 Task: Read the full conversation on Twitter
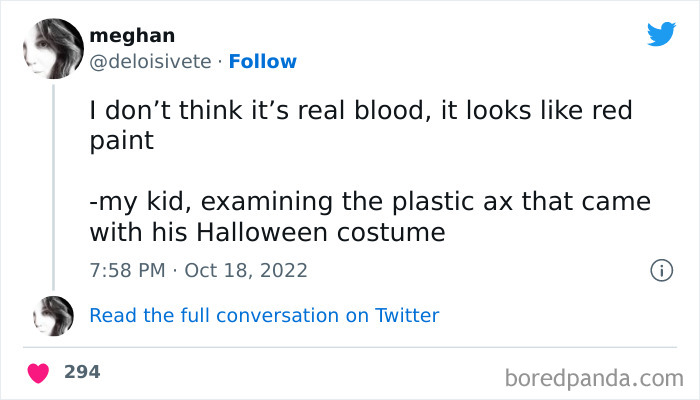[264, 315]
